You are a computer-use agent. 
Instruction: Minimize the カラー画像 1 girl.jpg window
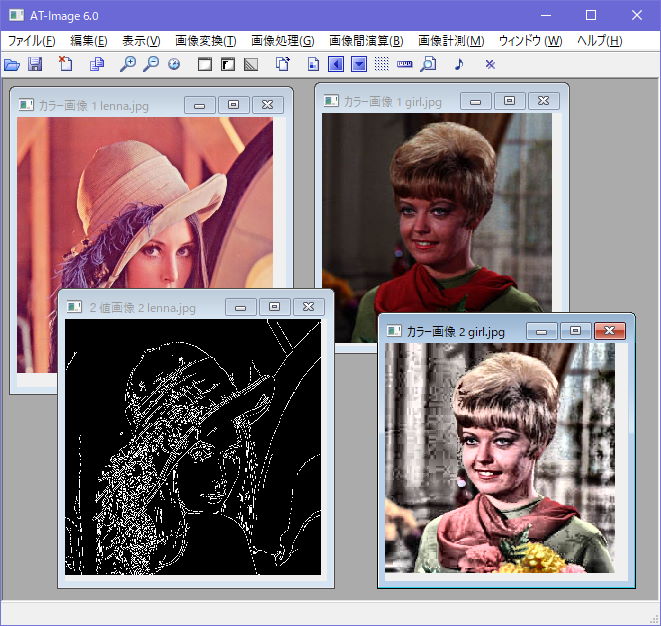[x=475, y=101]
